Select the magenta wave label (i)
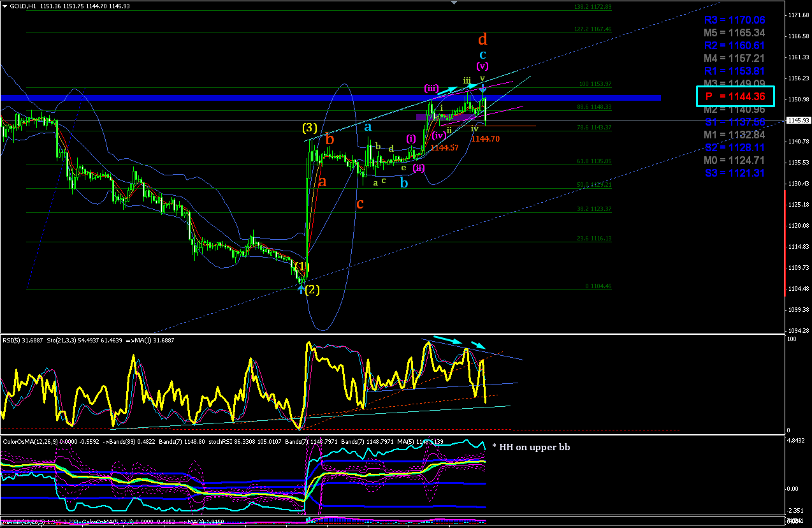The image size is (812, 528). click(412, 138)
